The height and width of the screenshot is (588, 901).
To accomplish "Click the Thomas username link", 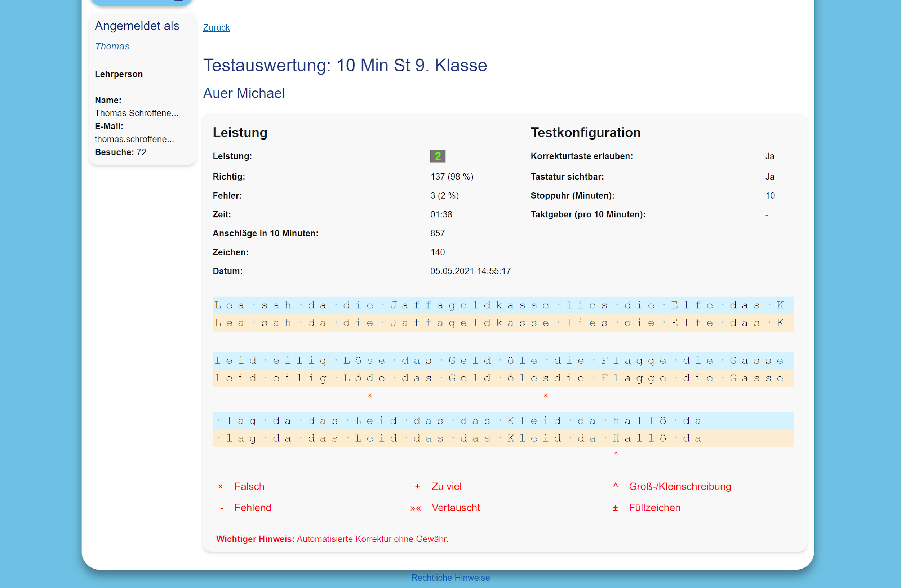I will (x=112, y=46).
